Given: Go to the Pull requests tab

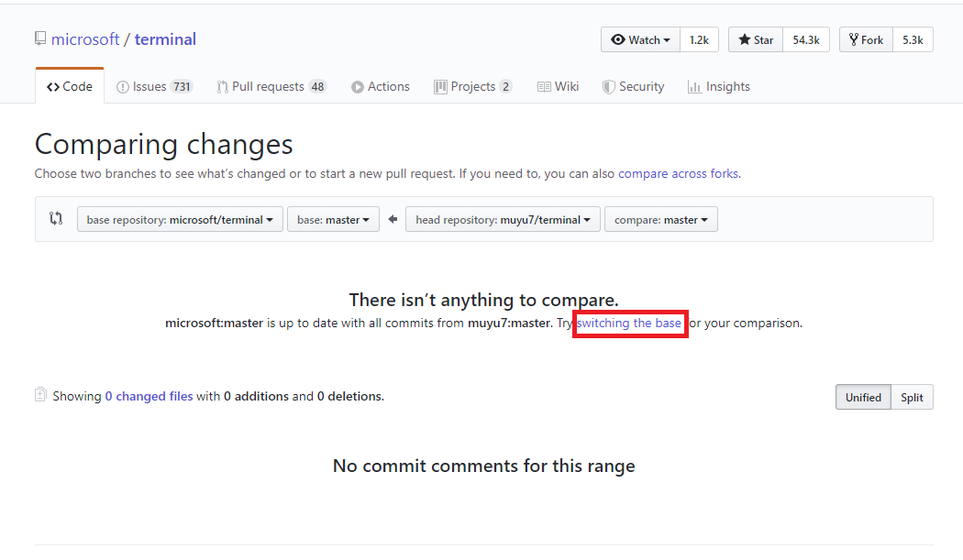Looking at the screenshot, I should click(x=271, y=87).
